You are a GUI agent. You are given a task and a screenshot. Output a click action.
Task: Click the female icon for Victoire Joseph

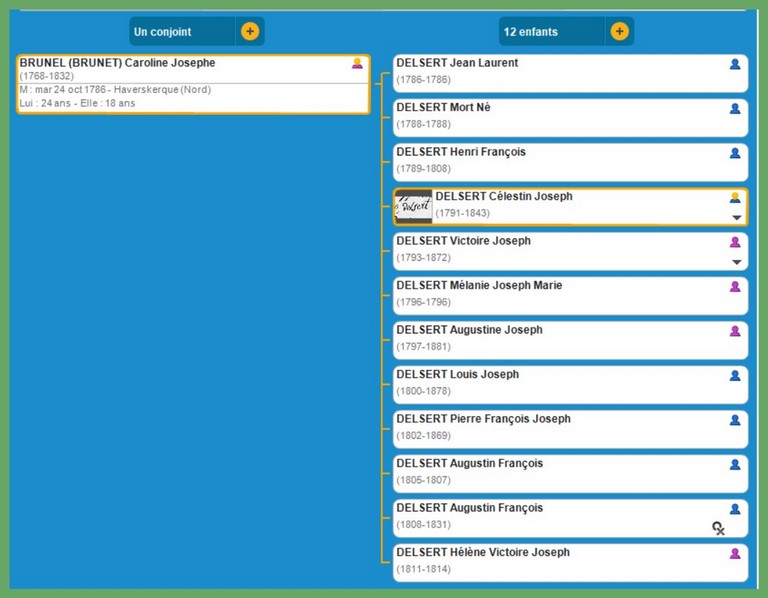(x=735, y=242)
